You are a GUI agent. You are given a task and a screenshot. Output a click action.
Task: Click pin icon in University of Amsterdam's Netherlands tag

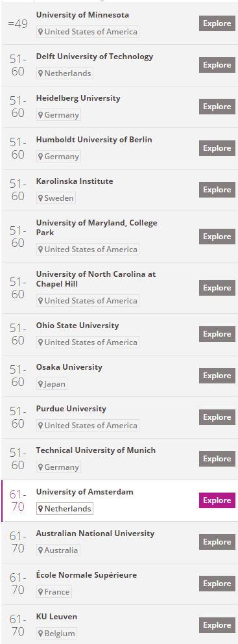[x=41, y=509]
